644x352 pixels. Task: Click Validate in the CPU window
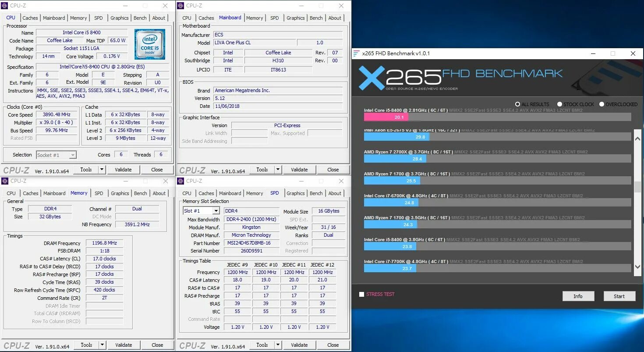[123, 170]
